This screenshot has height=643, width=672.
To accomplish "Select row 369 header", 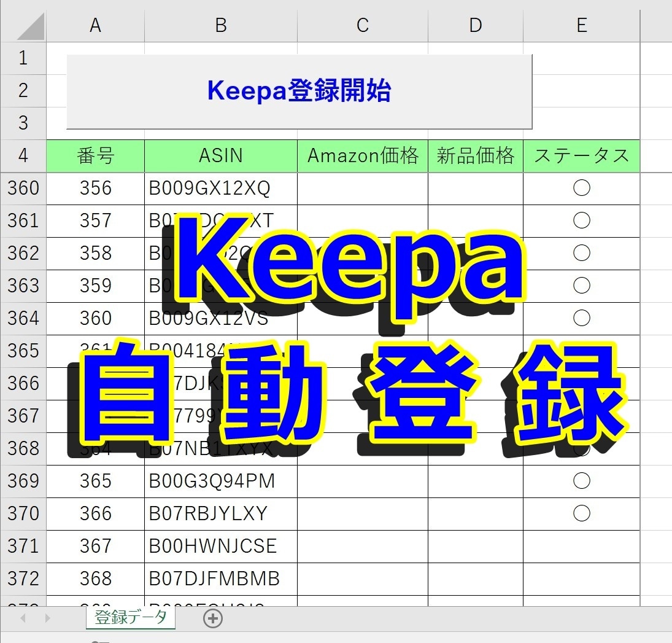I will (23, 481).
